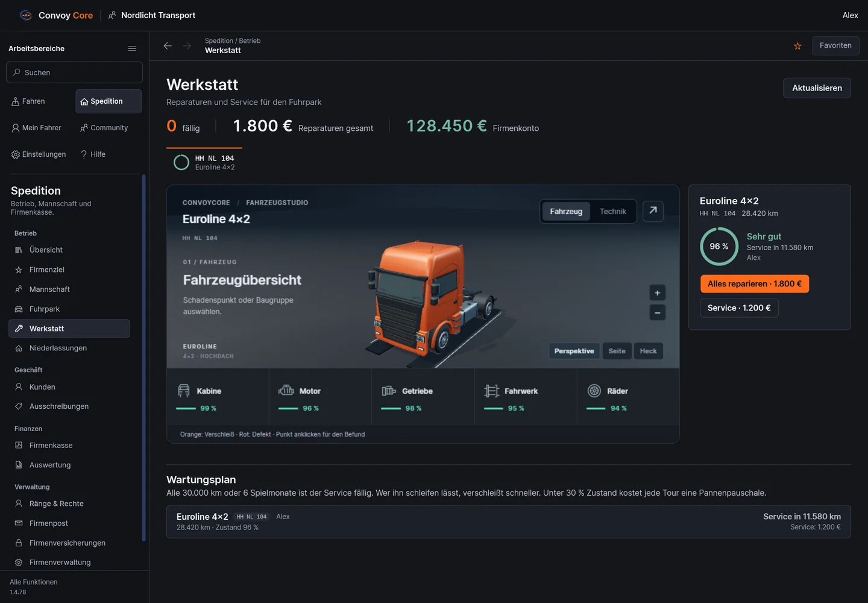
Task: Click the Suchen search field
Action: (74, 72)
